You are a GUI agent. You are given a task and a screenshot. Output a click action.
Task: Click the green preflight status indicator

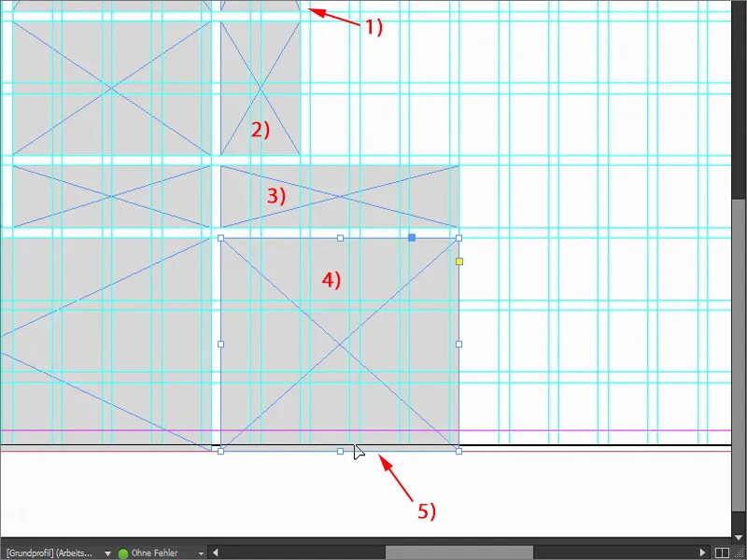tap(123, 553)
